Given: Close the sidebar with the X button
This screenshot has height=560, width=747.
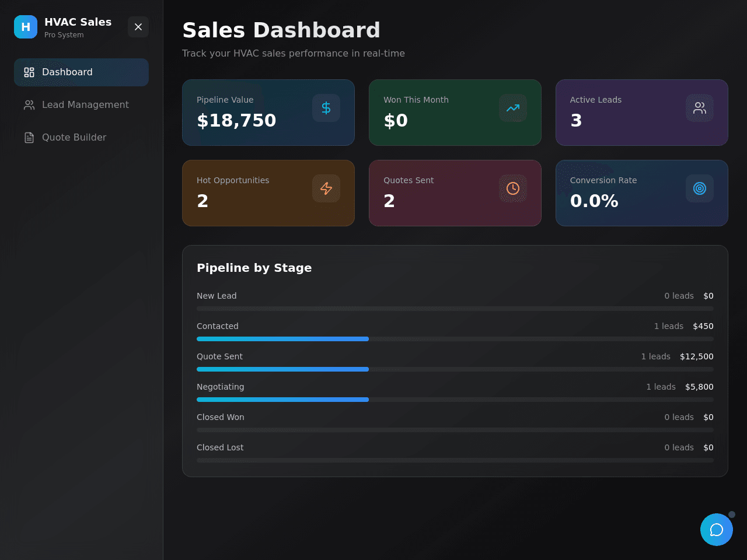Looking at the screenshot, I should 138,27.
